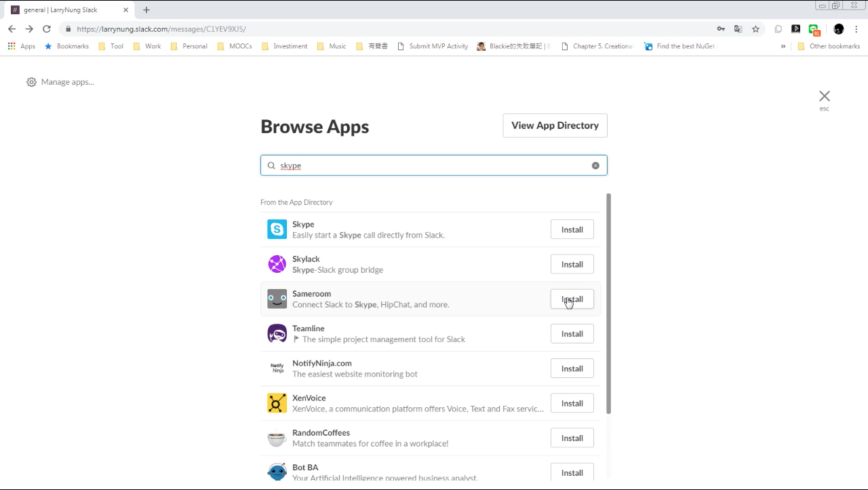Click 'From the App Directory' label
The height and width of the screenshot is (490, 868).
pos(296,202)
